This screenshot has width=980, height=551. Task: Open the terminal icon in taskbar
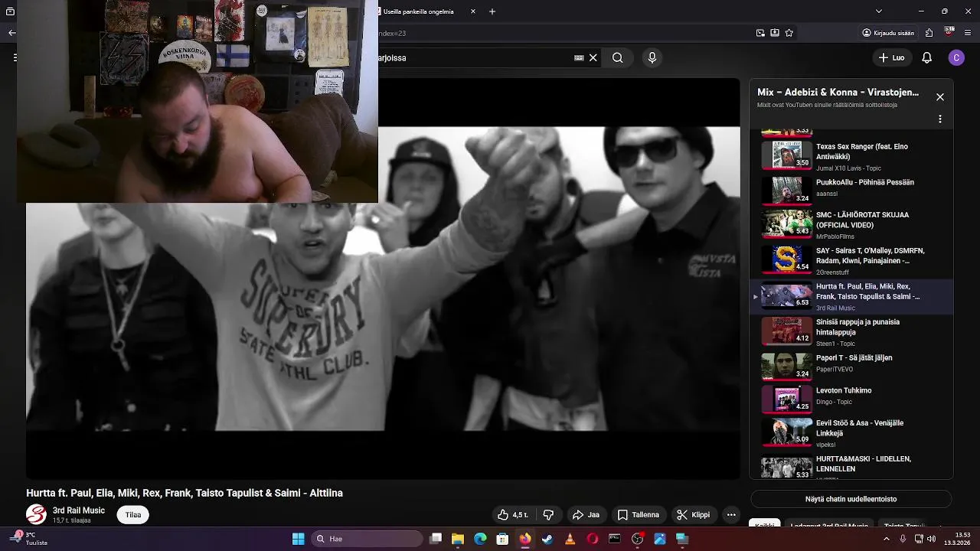614,539
